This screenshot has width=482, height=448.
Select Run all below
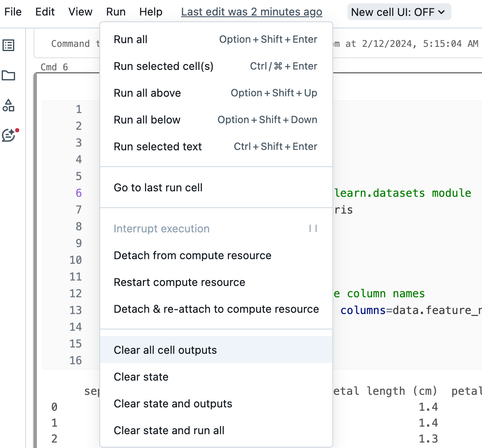[x=147, y=119]
